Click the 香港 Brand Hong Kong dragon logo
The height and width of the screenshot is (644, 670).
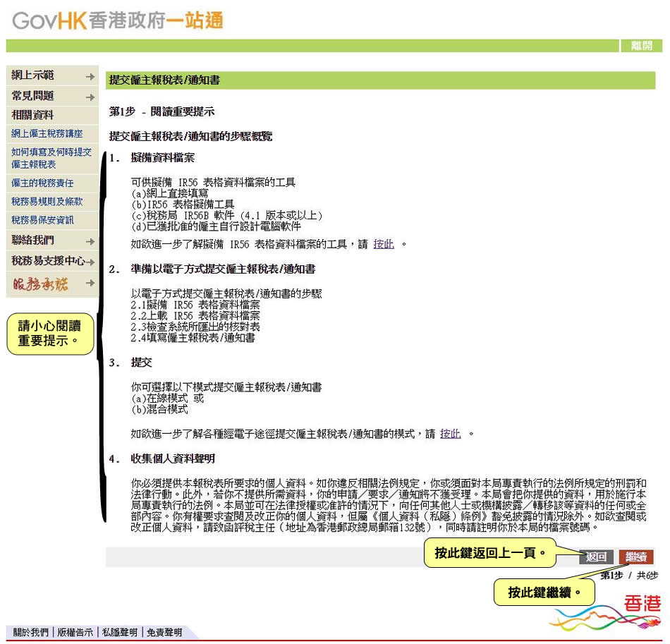tap(607, 612)
